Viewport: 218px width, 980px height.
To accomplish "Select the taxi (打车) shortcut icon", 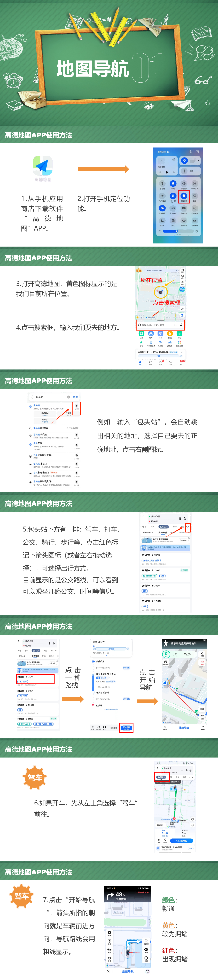I will tap(161, 334).
